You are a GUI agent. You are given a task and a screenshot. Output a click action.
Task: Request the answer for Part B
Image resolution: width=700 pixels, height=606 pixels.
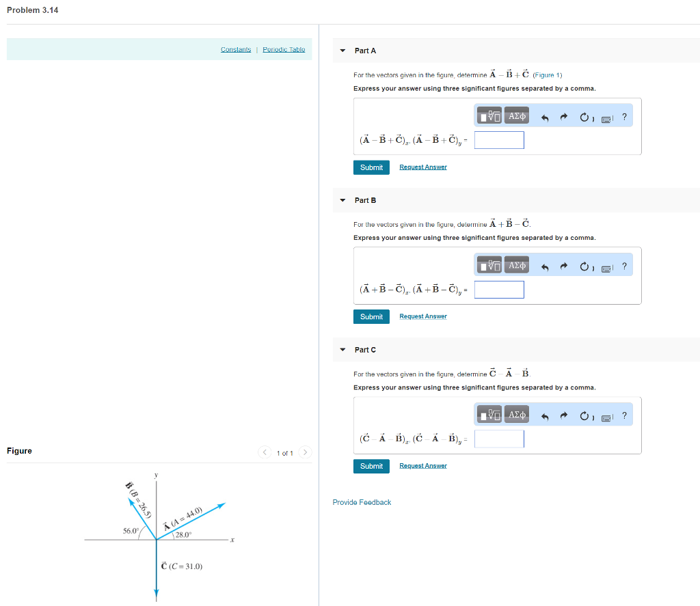422,316
